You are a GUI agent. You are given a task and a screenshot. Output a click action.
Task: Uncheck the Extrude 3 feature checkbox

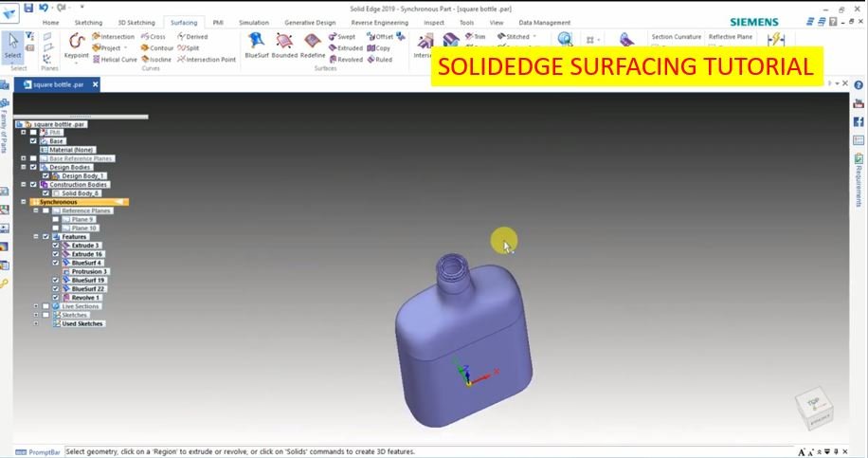[x=56, y=246]
